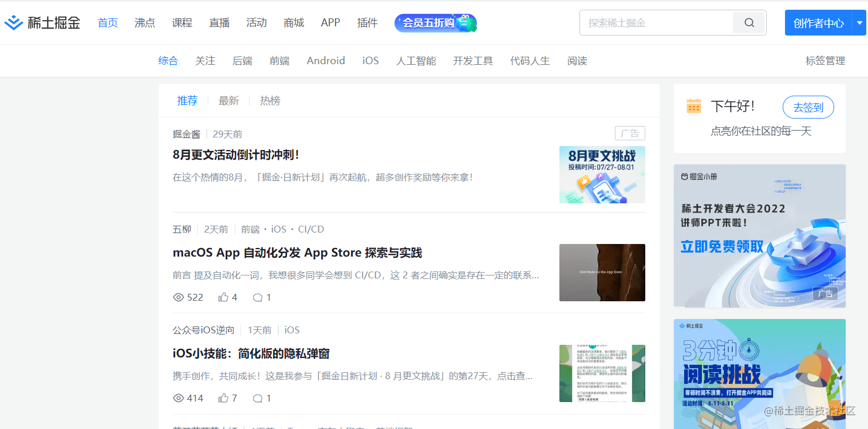Open the 商城 nav item
This screenshot has height=429, width=868.
tap(294, 23)
